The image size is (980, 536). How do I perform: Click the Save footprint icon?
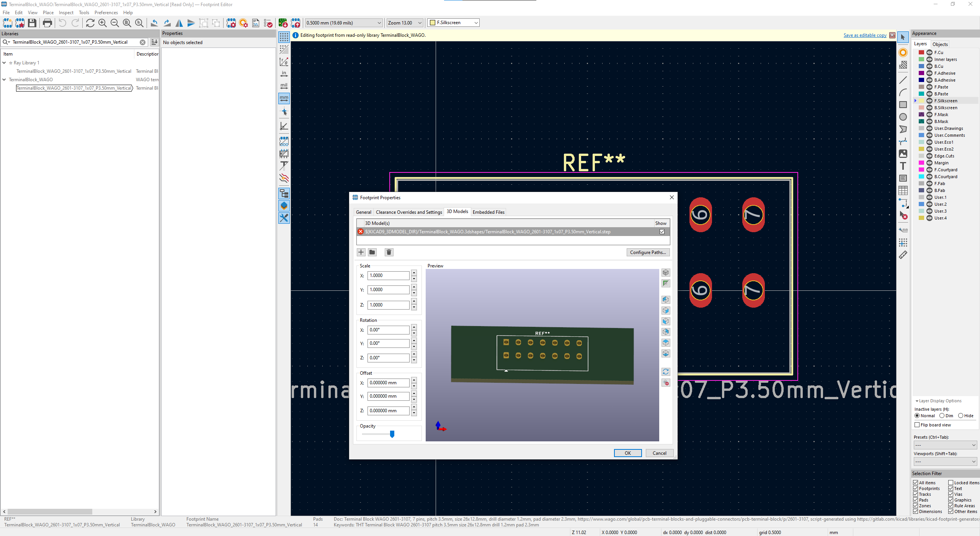coord(32,23)
